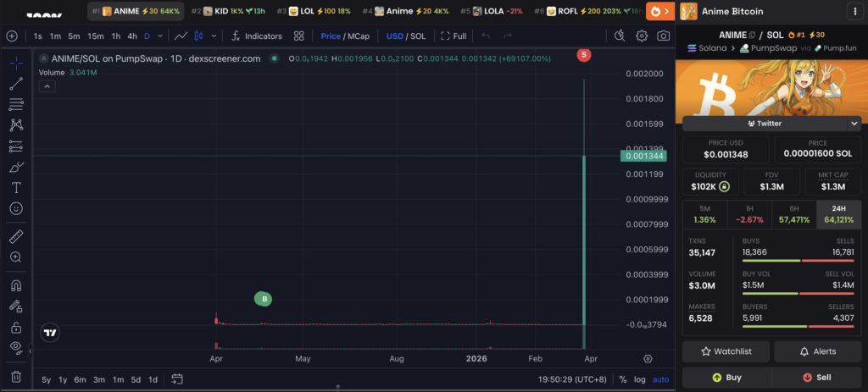Screen dimensions: 868x392
Task: Open the Indicators panel
Action: 256,36
